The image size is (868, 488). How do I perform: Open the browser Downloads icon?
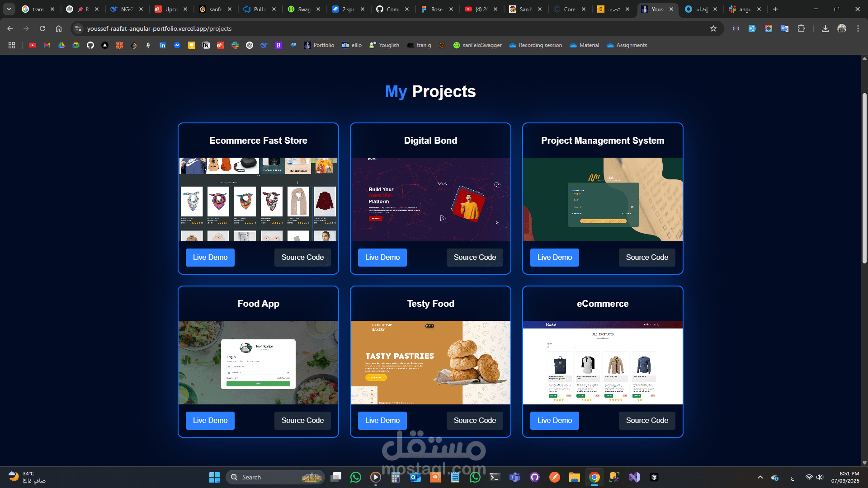click(826, 28)
